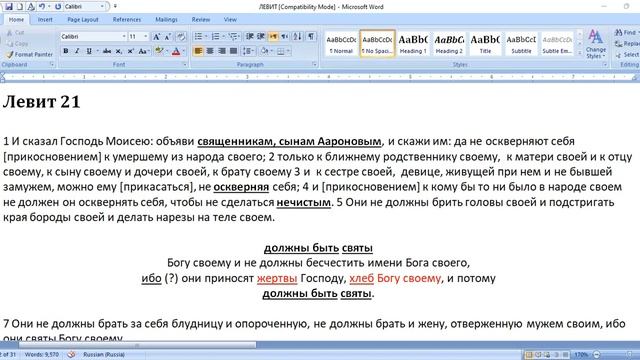
Task: Toggle left-to-right text direction
Action: pos(273,37)
